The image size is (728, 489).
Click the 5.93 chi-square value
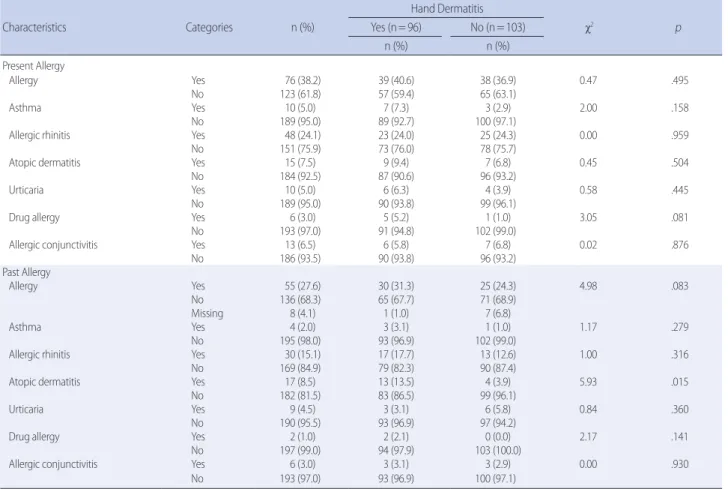tap(588, 382)
